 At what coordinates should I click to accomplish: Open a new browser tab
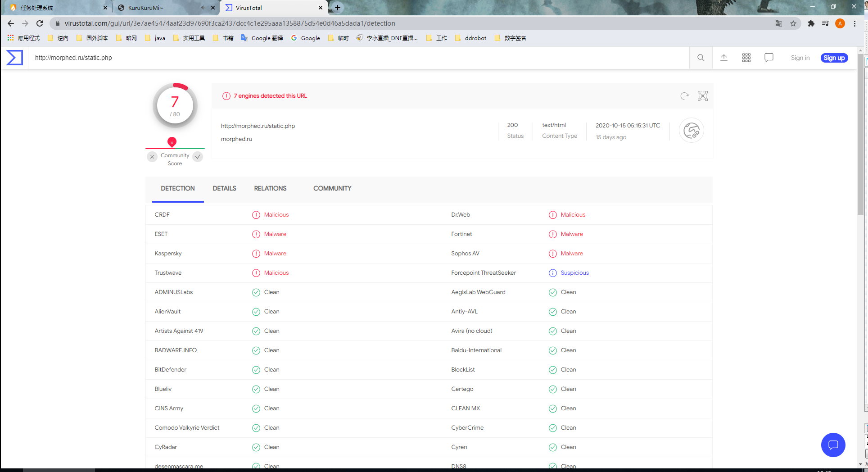coord(338,8)
